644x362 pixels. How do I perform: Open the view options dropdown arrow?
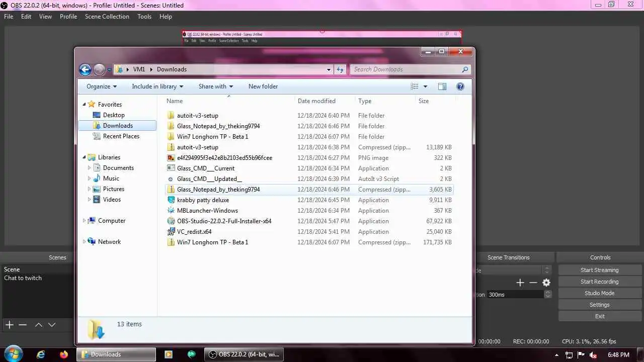[x=425, y=86]
